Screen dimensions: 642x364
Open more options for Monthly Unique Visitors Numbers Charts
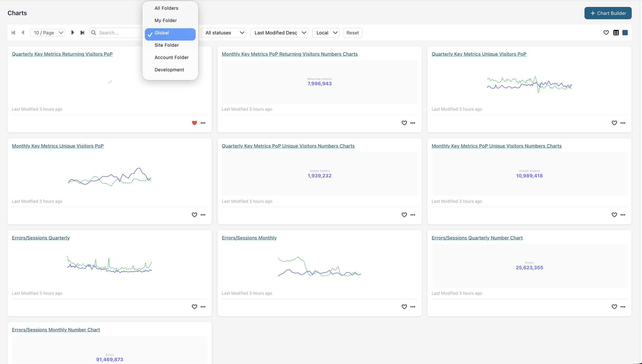pyautogui.click(x=623, y=215)
